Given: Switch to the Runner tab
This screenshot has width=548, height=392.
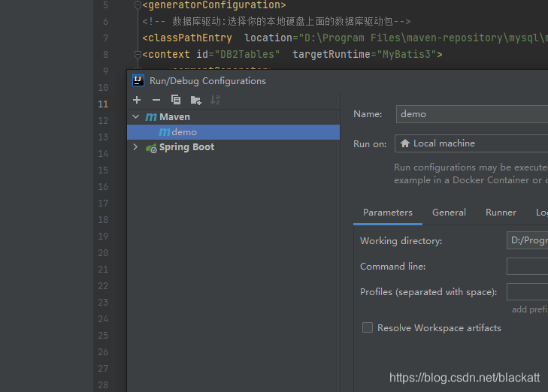Looking at the screenshot, I should coord(501,213).
